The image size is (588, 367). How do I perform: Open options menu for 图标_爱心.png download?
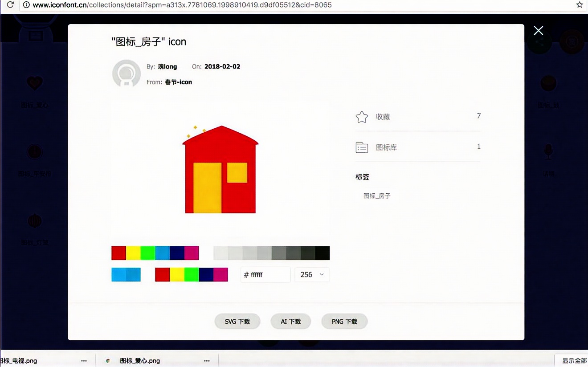point(207,361)
